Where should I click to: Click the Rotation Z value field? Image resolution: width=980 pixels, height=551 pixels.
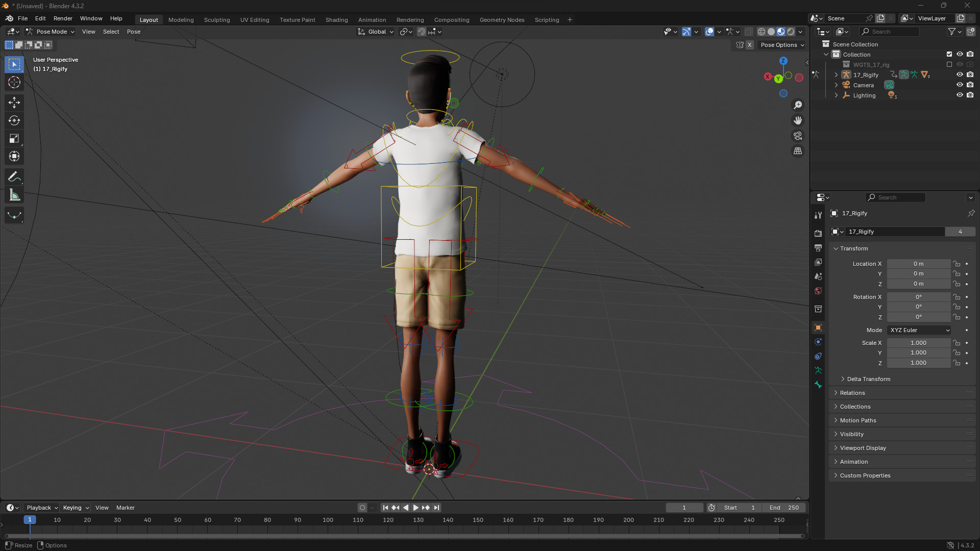(x=919, y=317)
